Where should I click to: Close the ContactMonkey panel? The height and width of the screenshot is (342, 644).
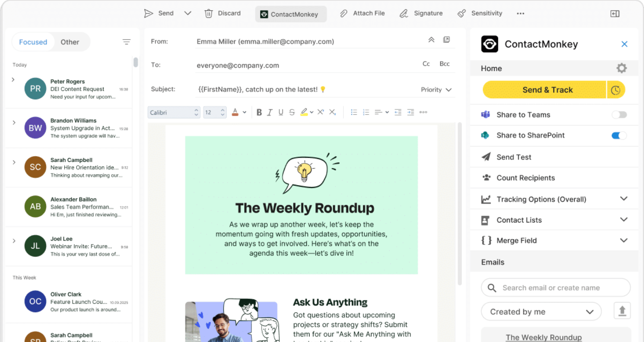point(624,44)
